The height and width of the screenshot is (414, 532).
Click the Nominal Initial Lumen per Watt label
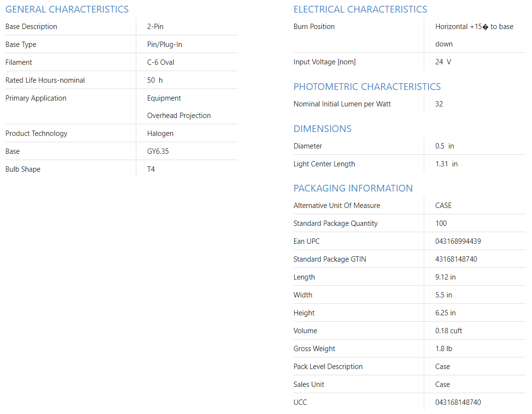coord(342,104)
